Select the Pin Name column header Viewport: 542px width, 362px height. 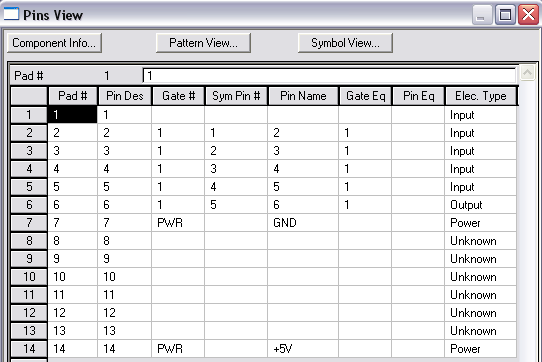pos(303,96)
